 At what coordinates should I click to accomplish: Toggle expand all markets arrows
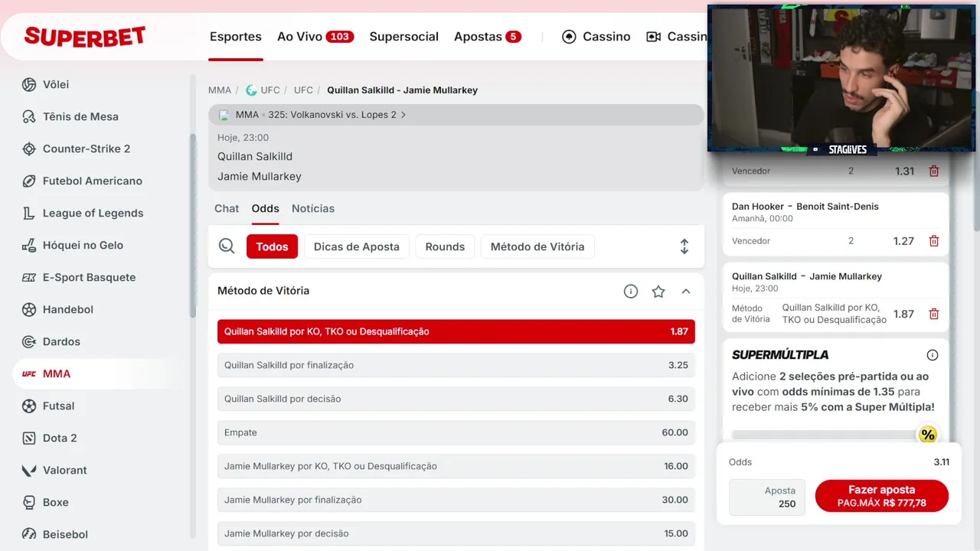click(684, 246)
